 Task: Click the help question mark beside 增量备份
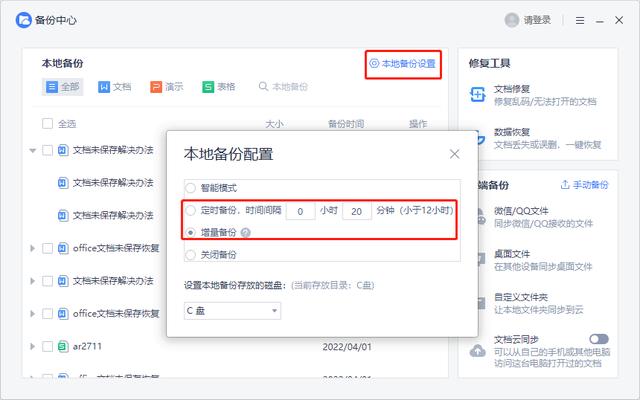coord(245,233)
